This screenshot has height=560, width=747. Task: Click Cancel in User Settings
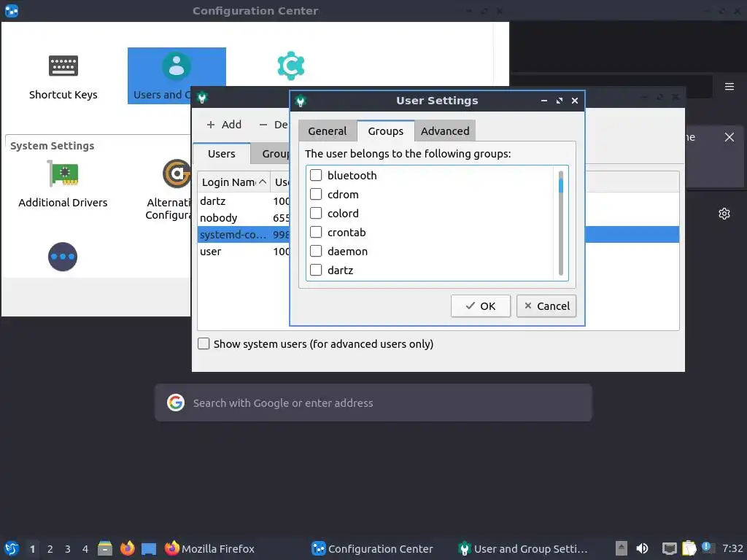tap(546, 306)
